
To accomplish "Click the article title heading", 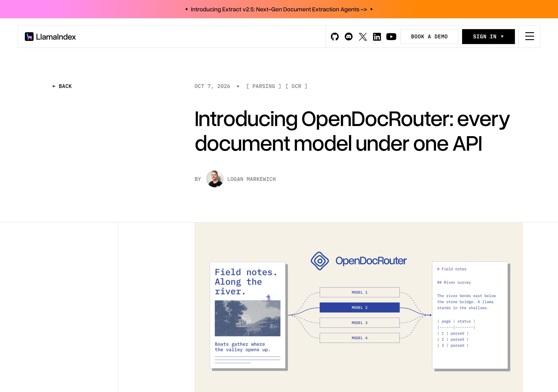I will click(x=352, y=131).
